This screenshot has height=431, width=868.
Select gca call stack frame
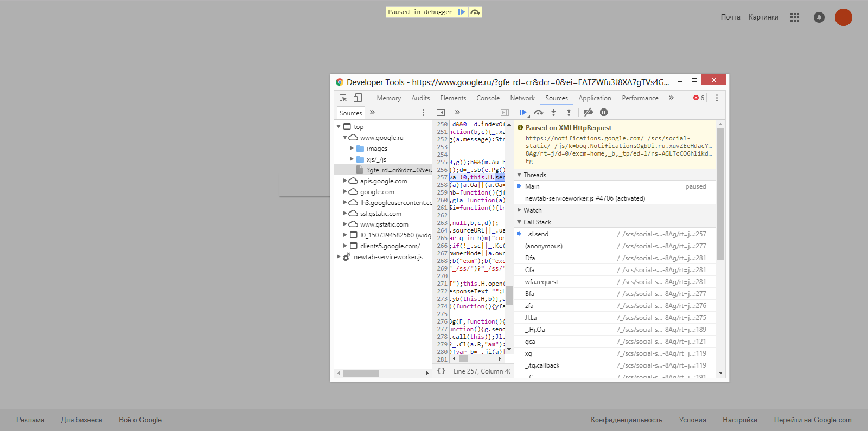click(615, 342)
